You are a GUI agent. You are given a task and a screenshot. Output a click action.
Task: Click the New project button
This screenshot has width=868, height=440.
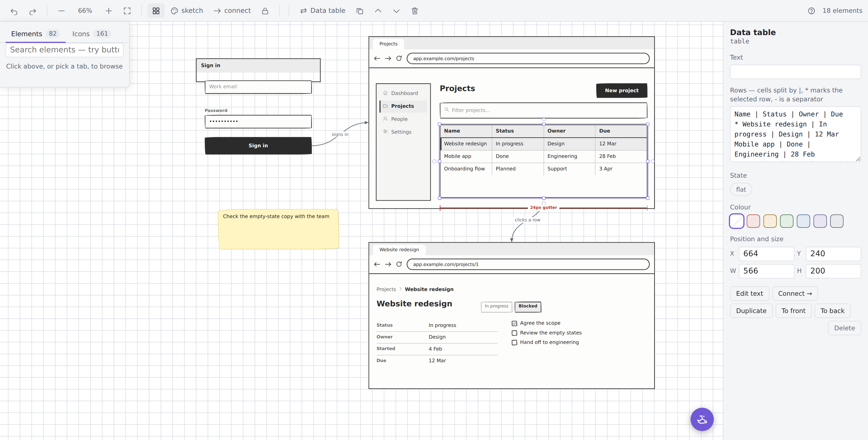tap(621, 90)
